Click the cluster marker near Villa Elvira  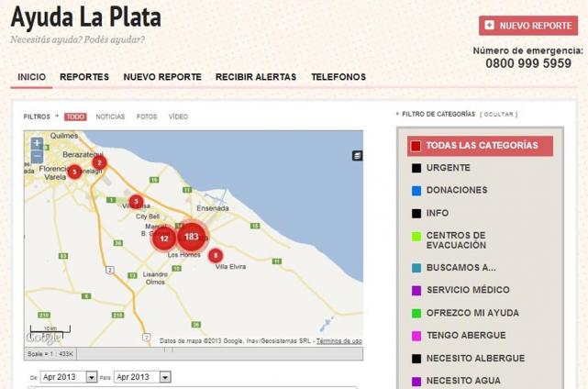coord(216,256)
